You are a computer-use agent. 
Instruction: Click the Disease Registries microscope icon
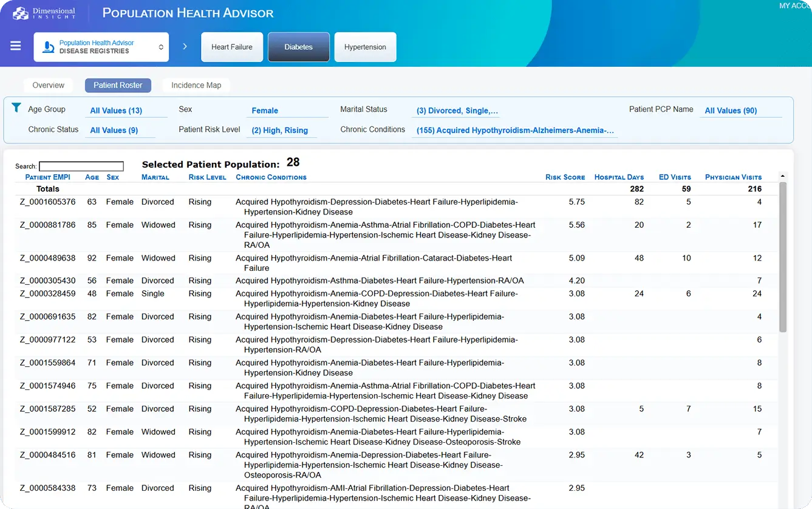point(48,47)
